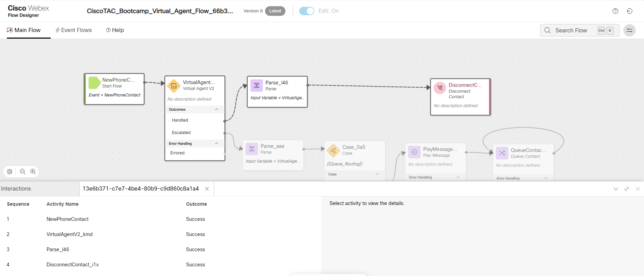This screenshot has height=276, width=644.
Task: Click the Ctrl K shortcut badge in search
Action: [606, 30]
